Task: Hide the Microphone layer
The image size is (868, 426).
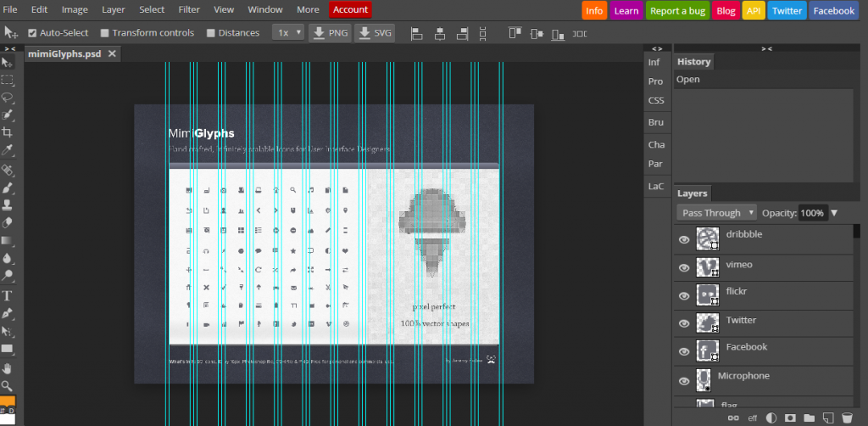Action: point(684,380)
